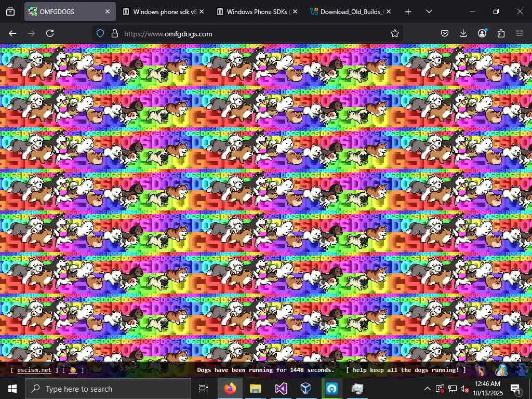Open the 12:46 AM clock calendar
Viewport: 532px width, 399px height.
pos(487,389)
